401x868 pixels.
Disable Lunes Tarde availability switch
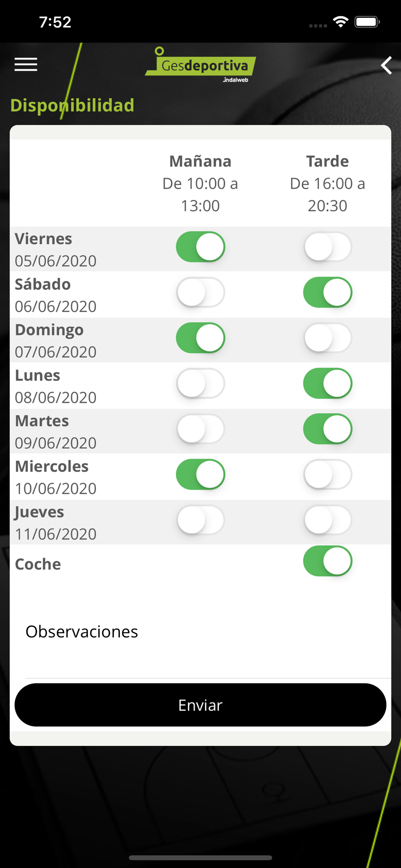[x=328, y=384]
